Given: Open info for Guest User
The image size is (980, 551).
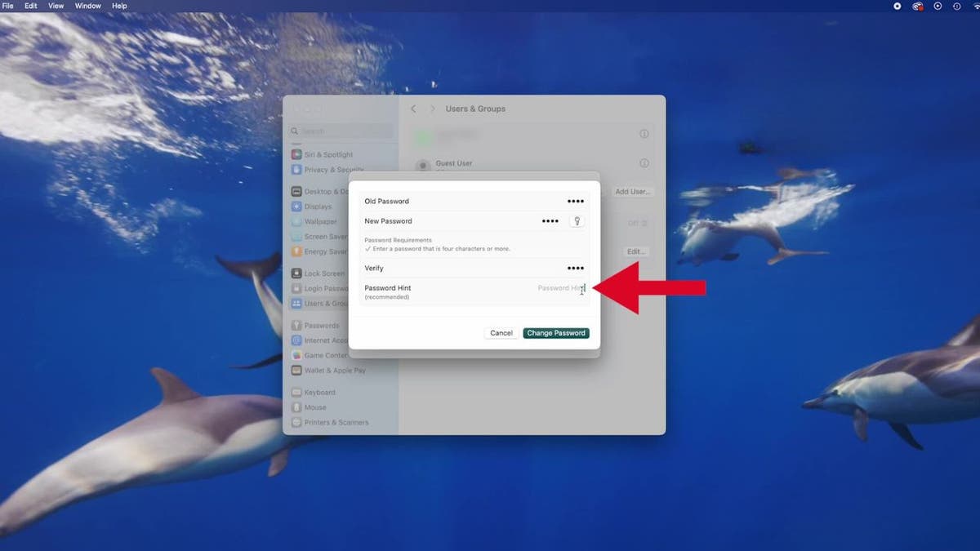Looking at the screenshot, I should (644, 163).
